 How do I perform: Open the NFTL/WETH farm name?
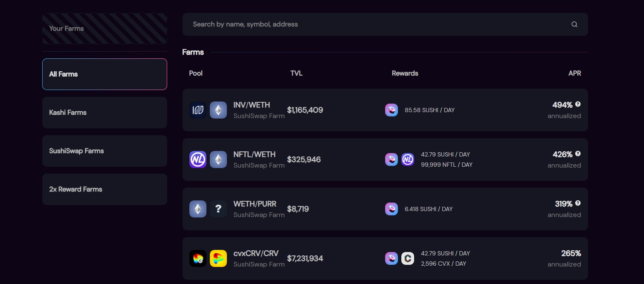point(255,154)
